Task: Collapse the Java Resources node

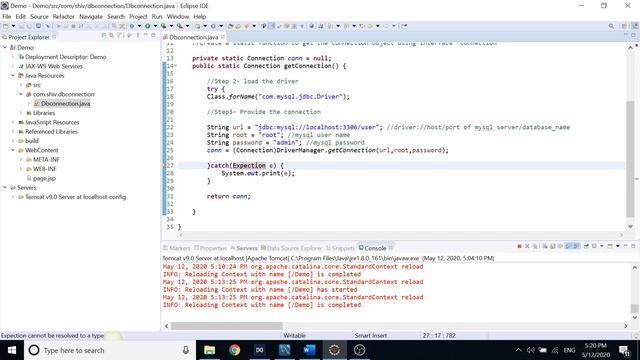Action: click(13, 76)
